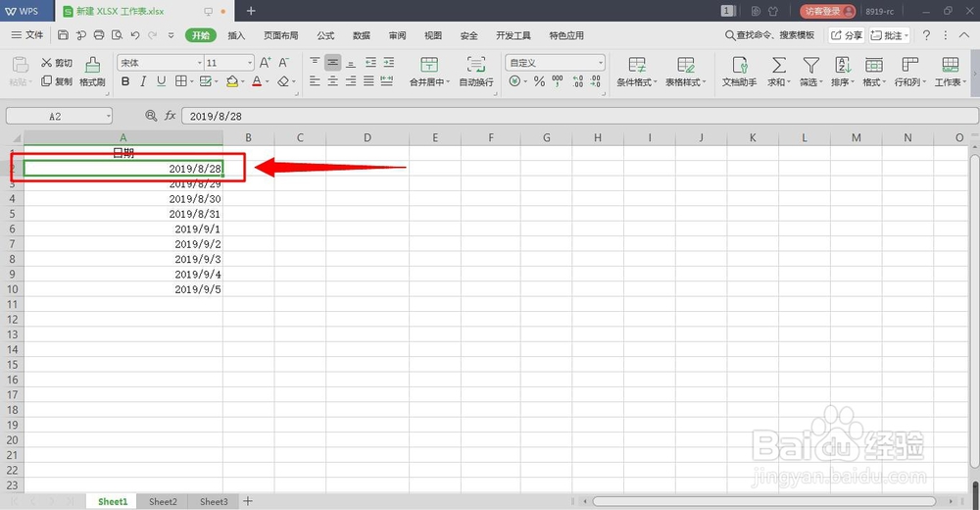The height and width of the screenshot is (510, 980).
Task: Open the Name Box dropdown for A2
Action: point(108,116)
